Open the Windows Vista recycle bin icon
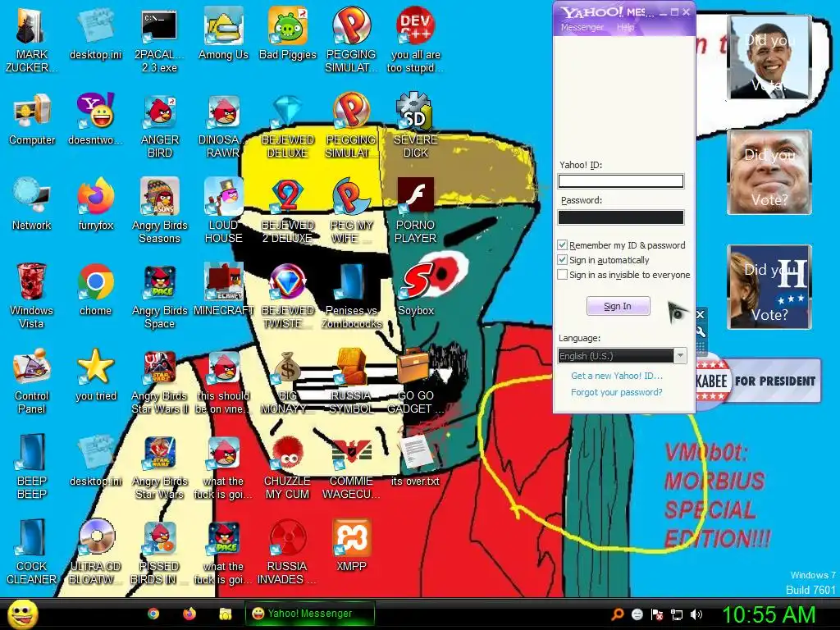 click(31, 295)
